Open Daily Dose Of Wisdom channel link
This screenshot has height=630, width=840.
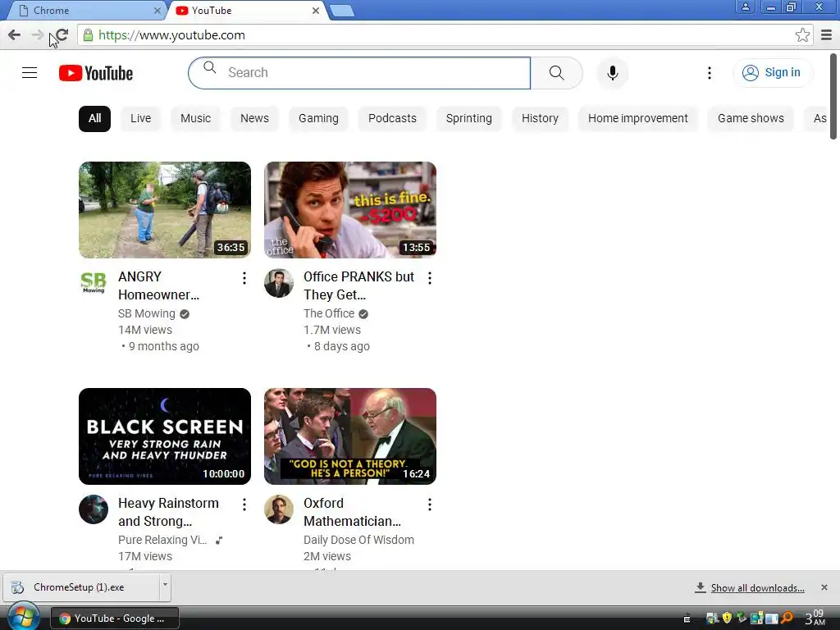point(358,540)
